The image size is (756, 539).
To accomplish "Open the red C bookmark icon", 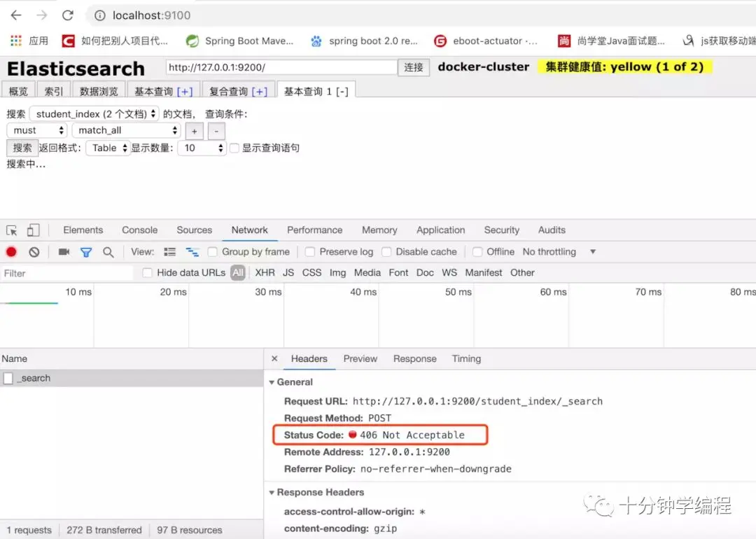I will coord(68,41).
